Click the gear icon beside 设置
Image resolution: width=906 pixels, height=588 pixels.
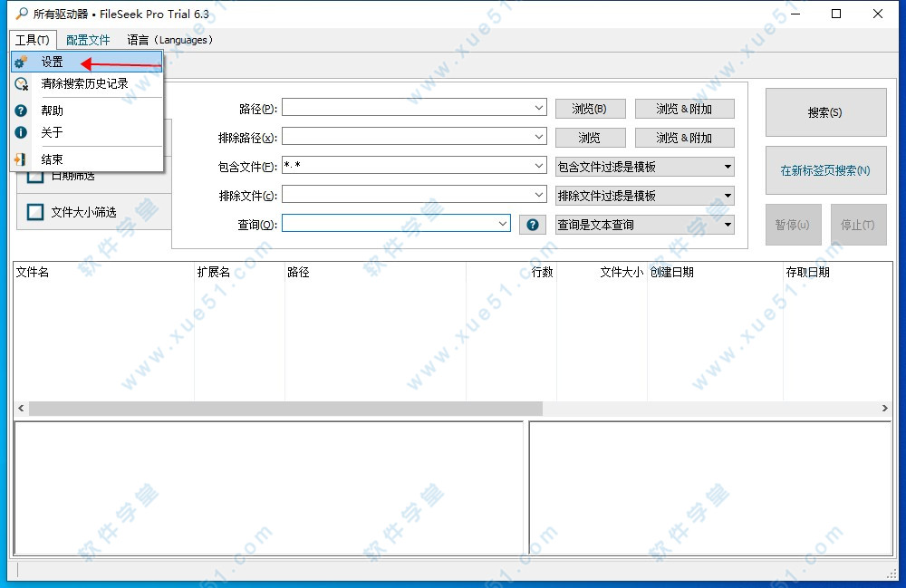point(22,62)
